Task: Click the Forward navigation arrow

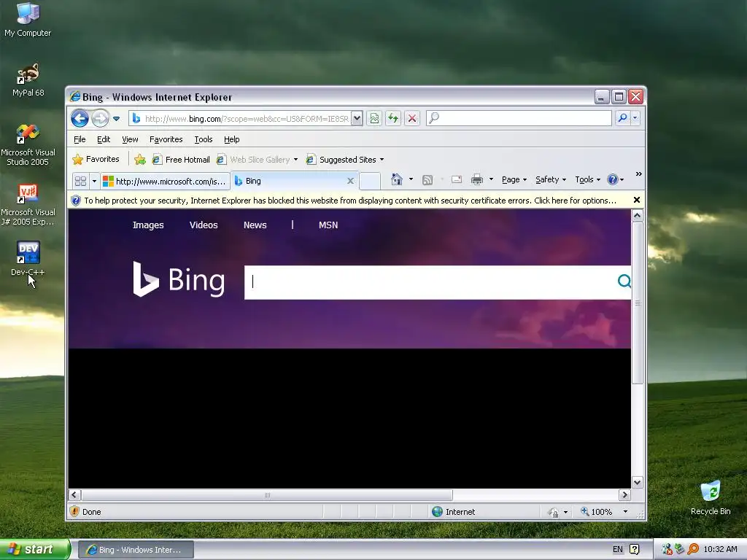Action: click(100, 118)
